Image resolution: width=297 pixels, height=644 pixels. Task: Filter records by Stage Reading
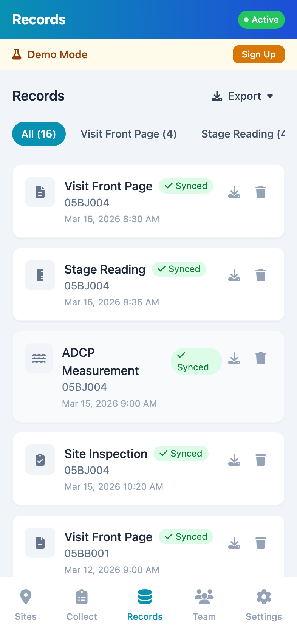243,134
